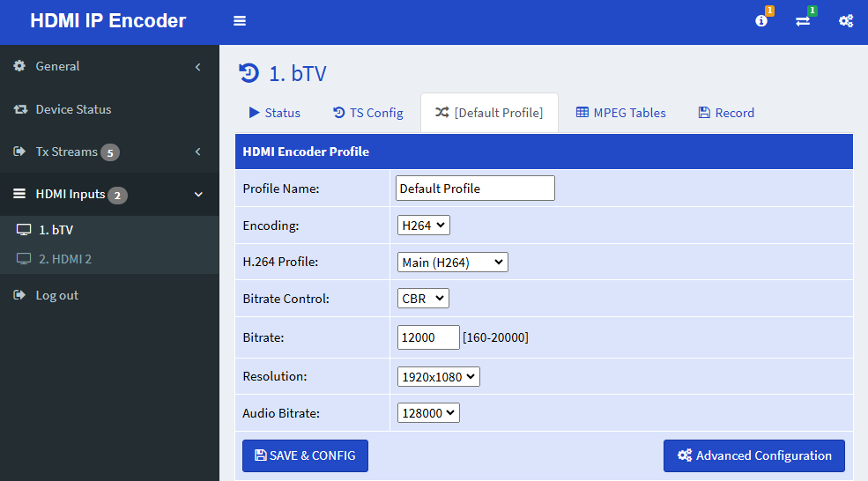This screenshot has height=481, width=868.
Task: Click the Tx Streams arrow icon
Action: pos(19,152)
